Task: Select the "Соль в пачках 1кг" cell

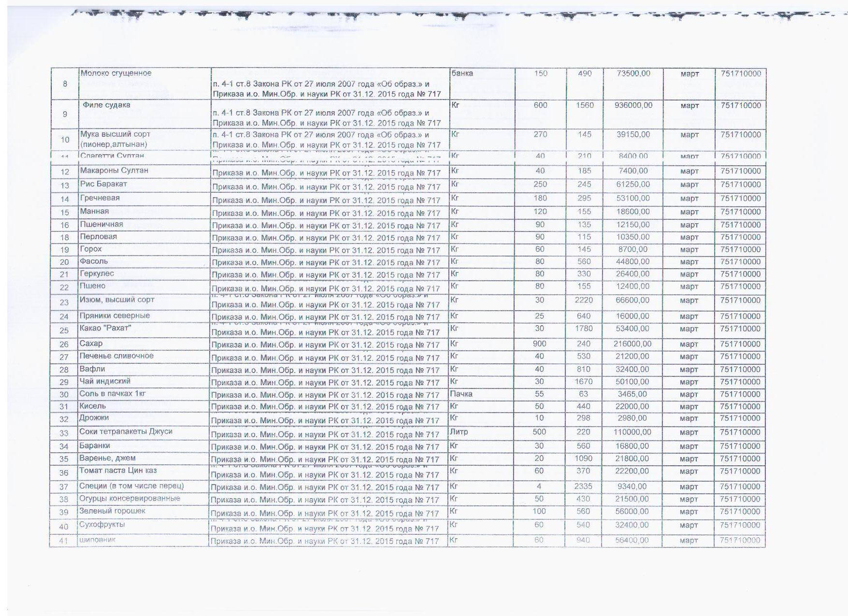Action: pyautogui.click(x=144, y=394)
